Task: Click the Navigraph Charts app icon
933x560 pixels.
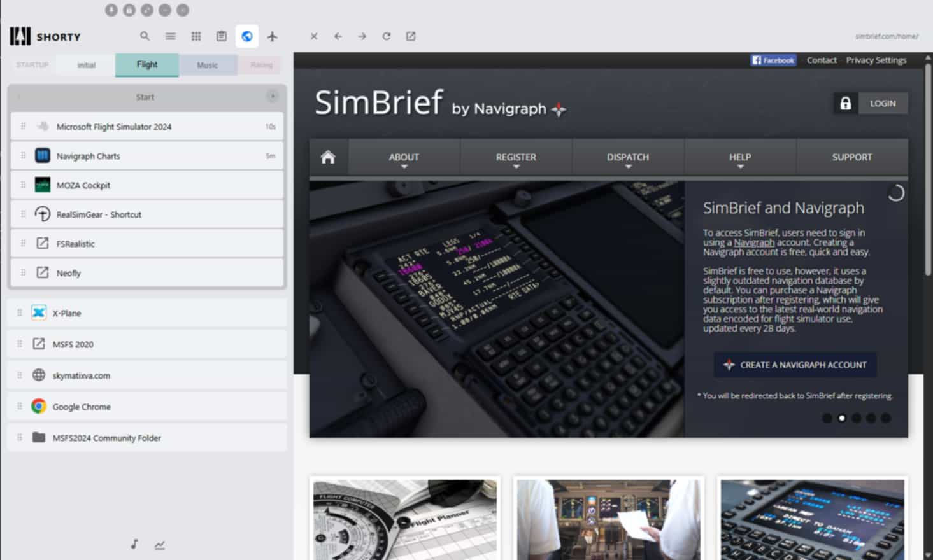Action: [x=43, y=155]
